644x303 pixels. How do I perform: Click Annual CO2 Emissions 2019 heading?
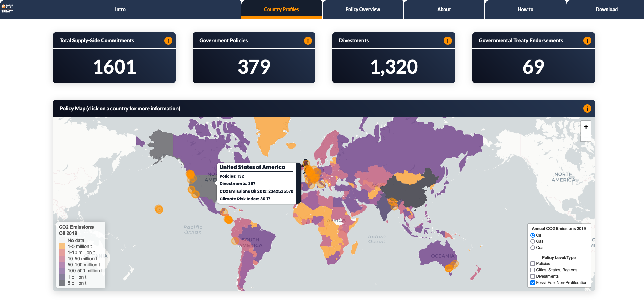click(x=559, y=229)
